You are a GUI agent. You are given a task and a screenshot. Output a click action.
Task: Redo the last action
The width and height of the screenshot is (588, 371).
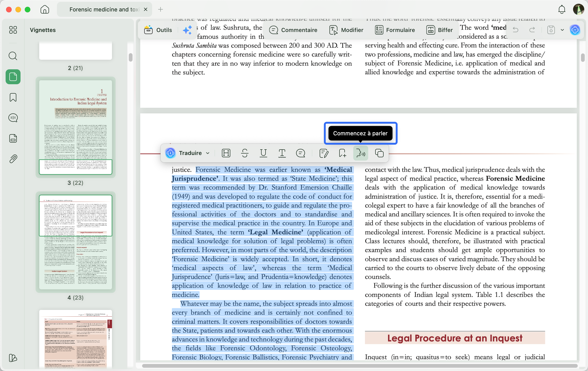click(532, 30)
